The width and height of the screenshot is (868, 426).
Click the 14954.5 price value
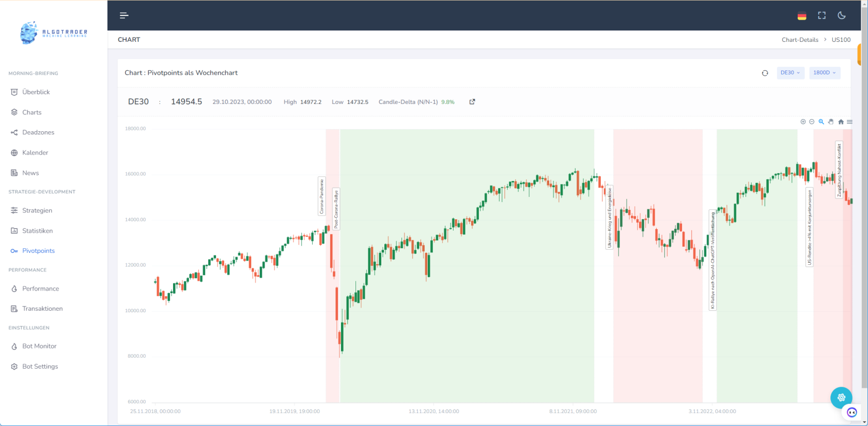pyautogui.click(x=187, y=102)
